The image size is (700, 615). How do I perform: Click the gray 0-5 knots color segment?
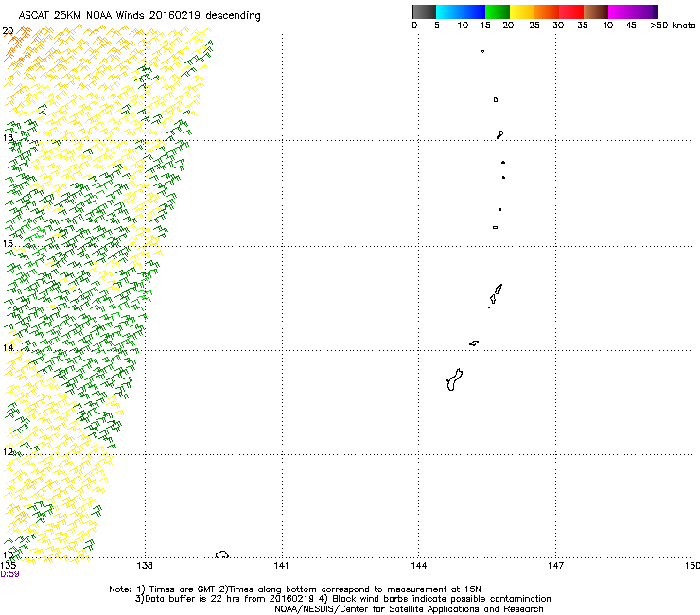pos(424,11)
